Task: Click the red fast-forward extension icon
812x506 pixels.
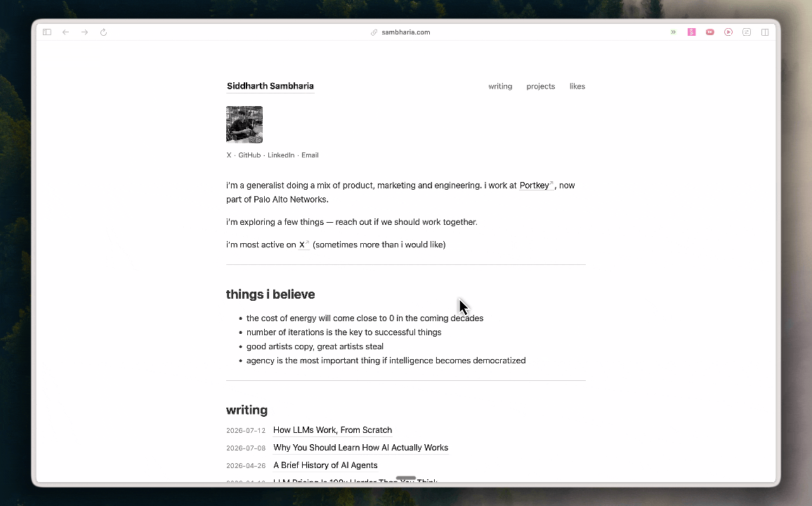Action: point(710,32)
